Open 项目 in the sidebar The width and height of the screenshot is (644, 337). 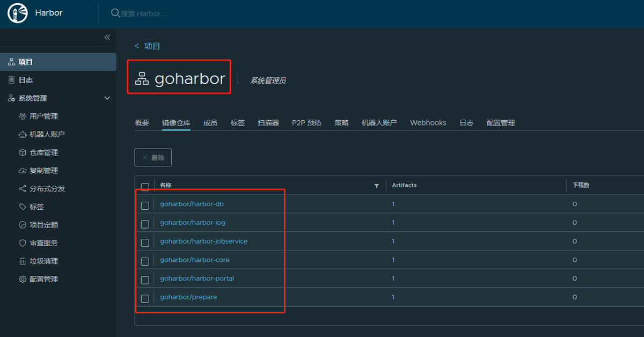58,62
